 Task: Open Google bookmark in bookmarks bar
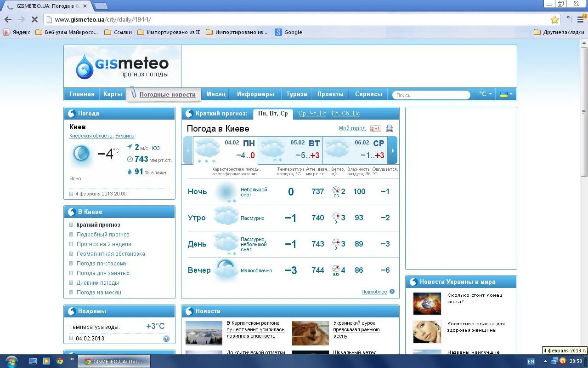click(x=288, y=32)
